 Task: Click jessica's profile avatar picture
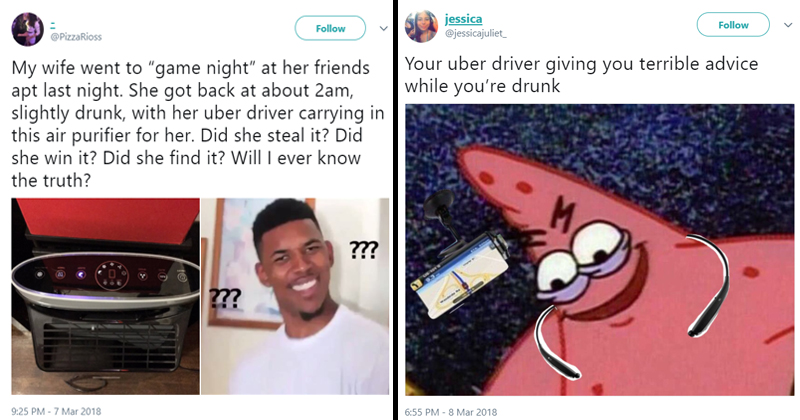point(421,26)
